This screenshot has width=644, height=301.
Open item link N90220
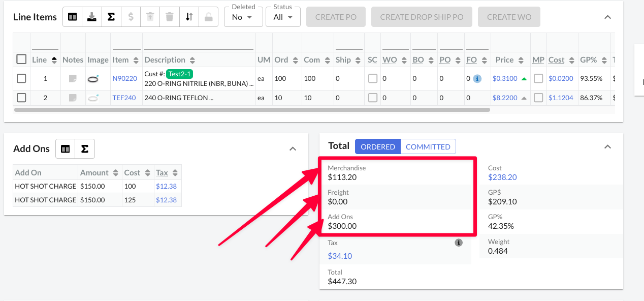pyautogui.click(x=124, y=79)
